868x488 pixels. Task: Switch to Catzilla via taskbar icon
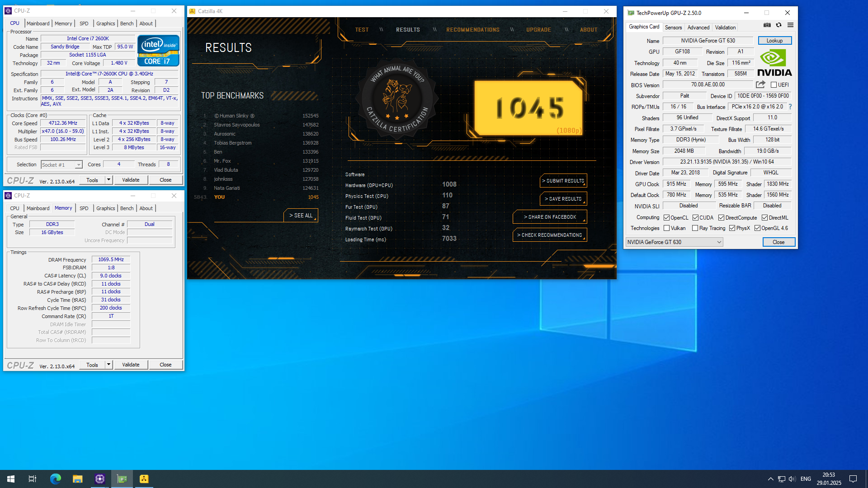click(x=144, y=479)
